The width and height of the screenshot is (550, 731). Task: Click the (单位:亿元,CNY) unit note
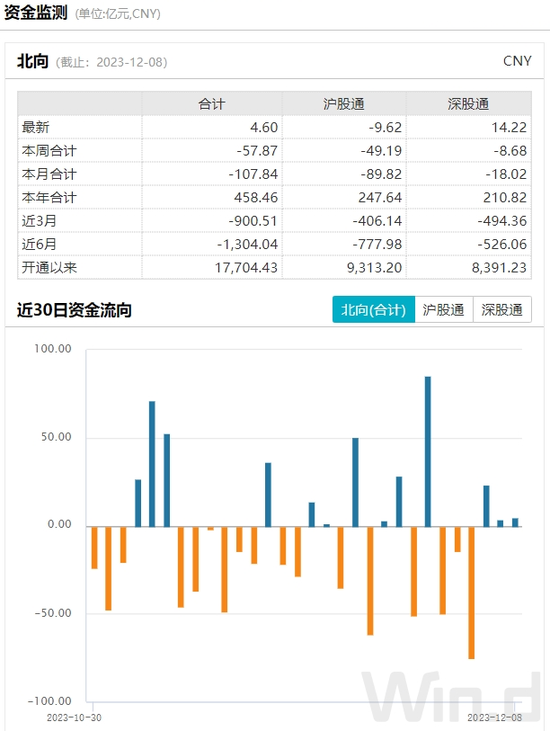118,14
